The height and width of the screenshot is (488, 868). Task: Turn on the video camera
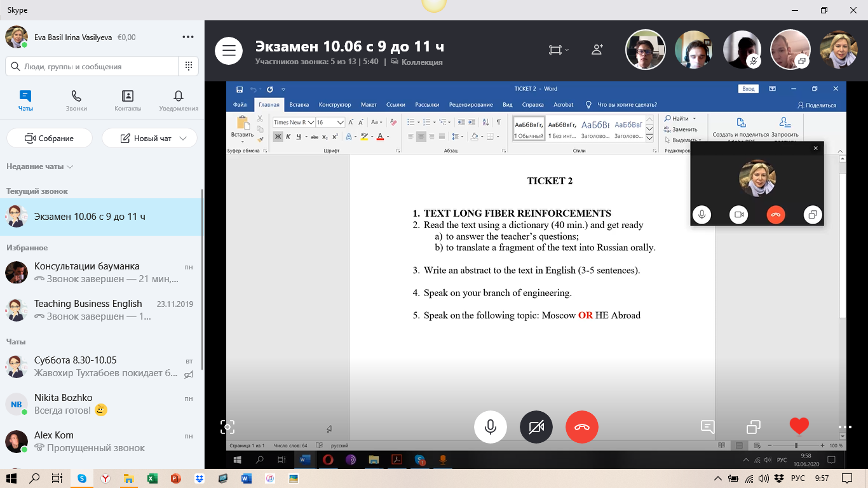pos(536,427)
